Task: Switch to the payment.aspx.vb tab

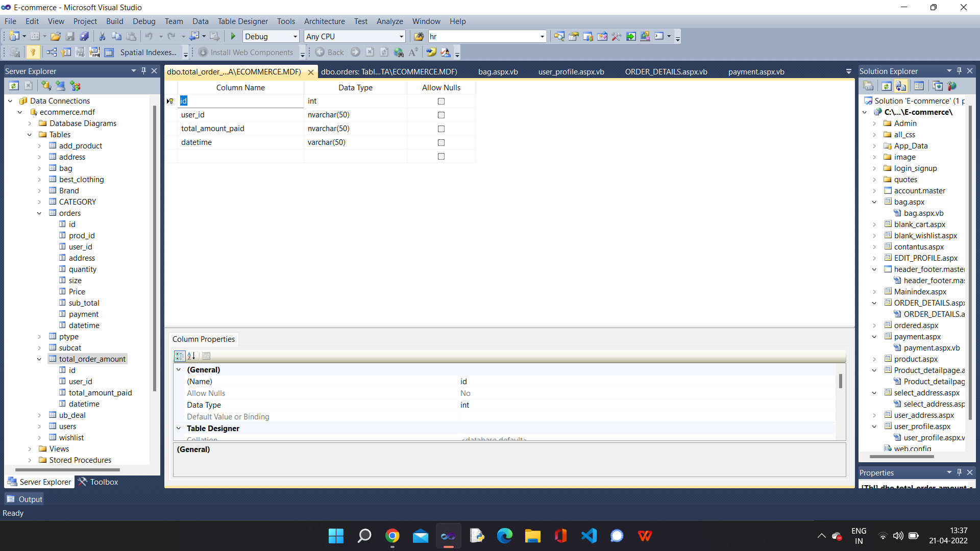Action: (756, 71)
